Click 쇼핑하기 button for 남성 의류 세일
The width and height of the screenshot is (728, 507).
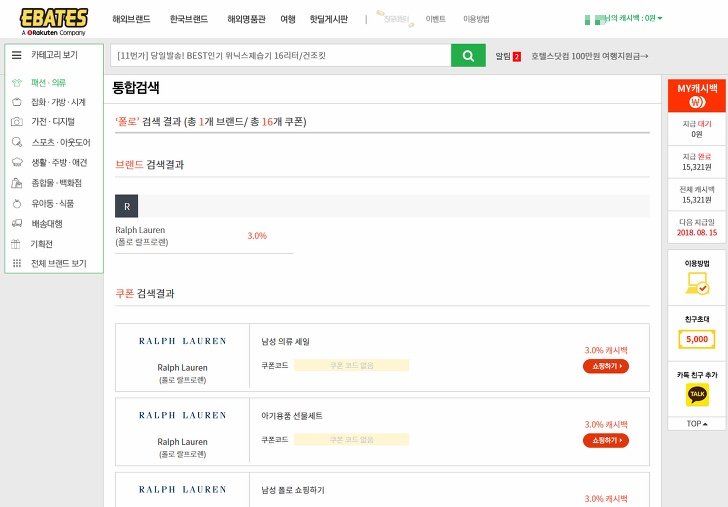click(606, 366)
